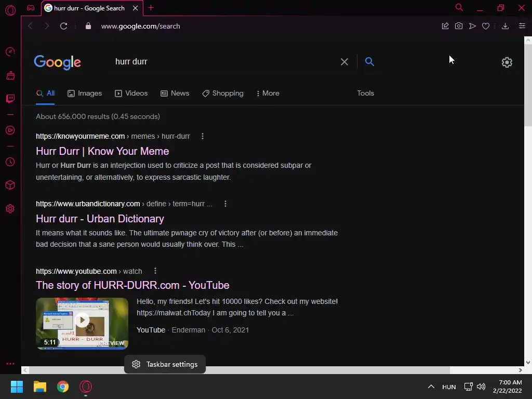View site security lock info
The height and width of the screenshot is (399, 532).
click(88, 26)
